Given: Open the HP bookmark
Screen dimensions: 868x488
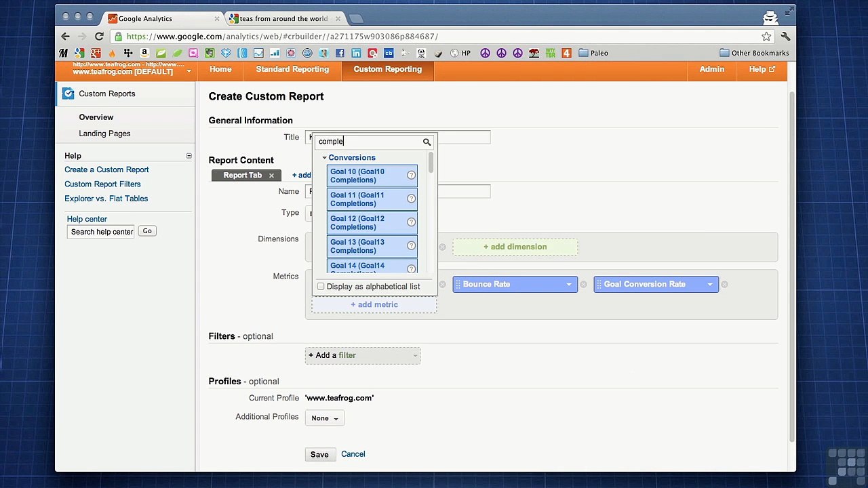Looking at the screenshot, I should (x=460, y=53).
